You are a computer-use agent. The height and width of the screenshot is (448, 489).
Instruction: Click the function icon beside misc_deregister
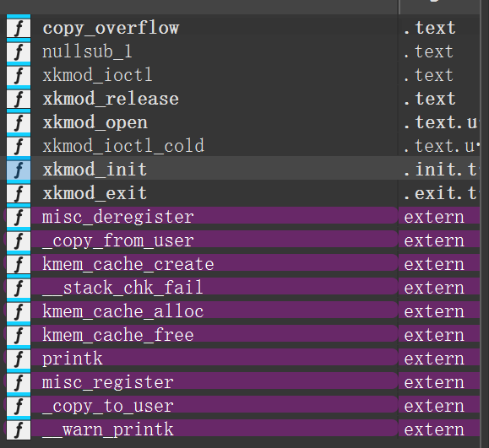(19, 217)
